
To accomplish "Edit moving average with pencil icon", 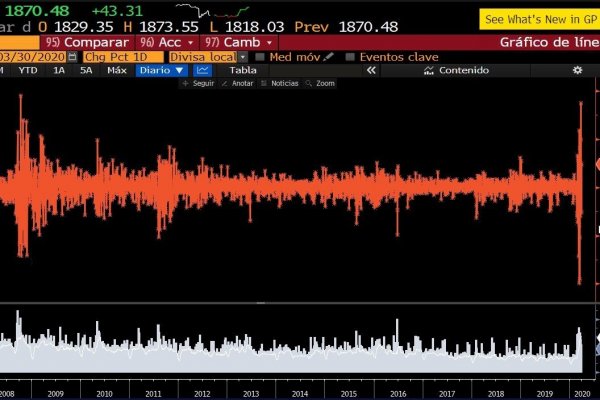I will point(328,57).
